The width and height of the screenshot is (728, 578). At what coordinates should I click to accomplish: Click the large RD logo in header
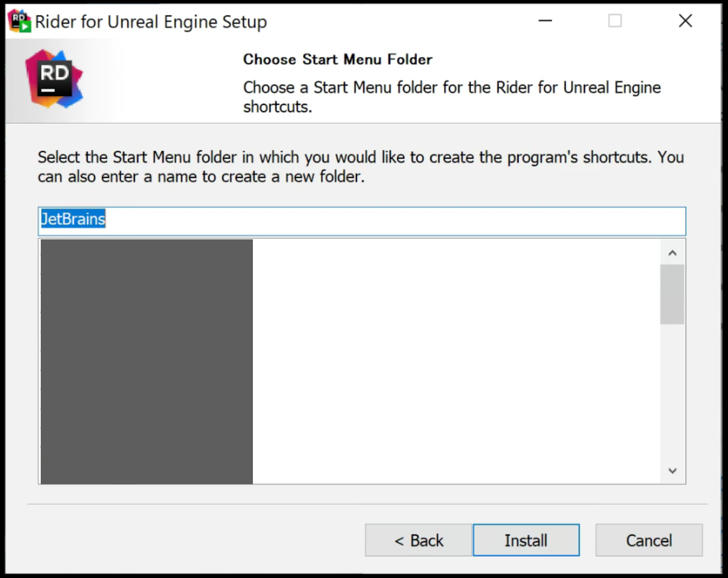(x=54, y=79)
